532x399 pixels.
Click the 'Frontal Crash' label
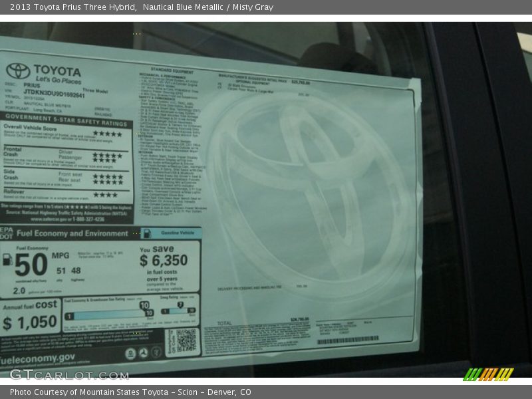(x=12, y=152)
